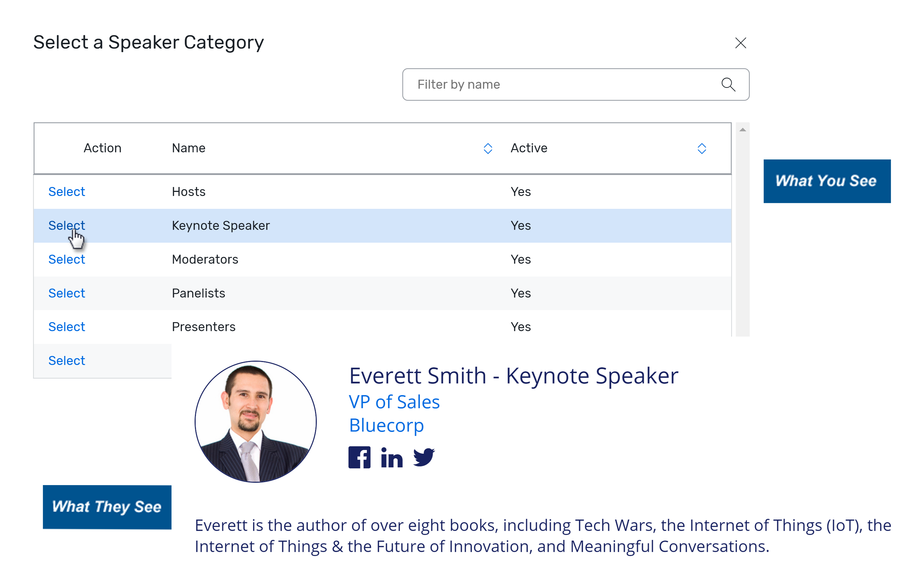This screenshot has width=921, height=588.
Task: Select the Moderators category
Action: pos(67,259)
